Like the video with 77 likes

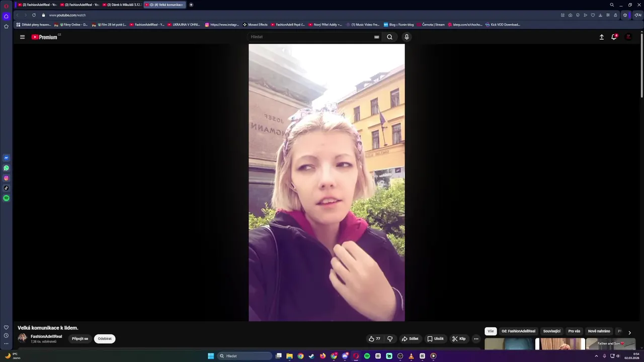(374, 339)
